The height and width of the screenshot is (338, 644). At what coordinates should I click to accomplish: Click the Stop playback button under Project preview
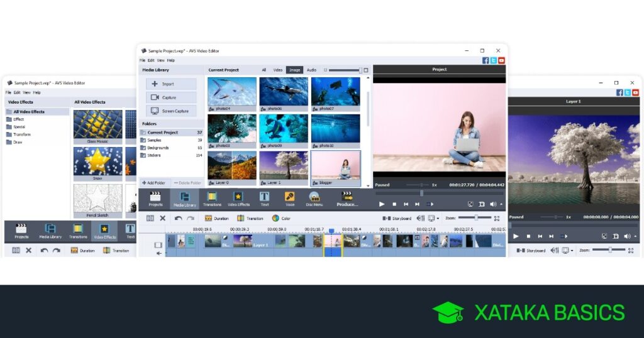tap(394, 204)
